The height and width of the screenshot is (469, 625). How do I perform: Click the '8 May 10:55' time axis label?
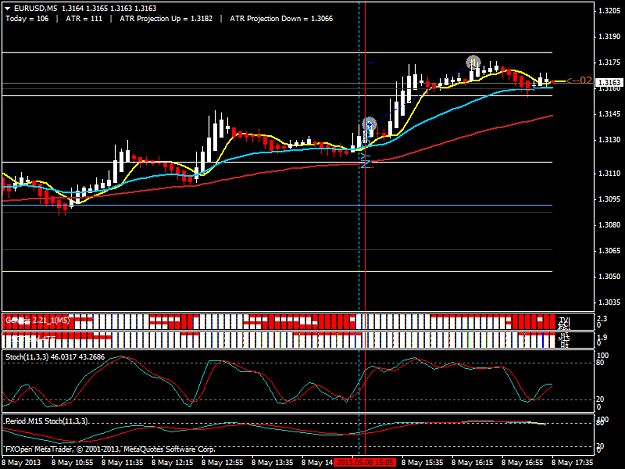point(72,463)
